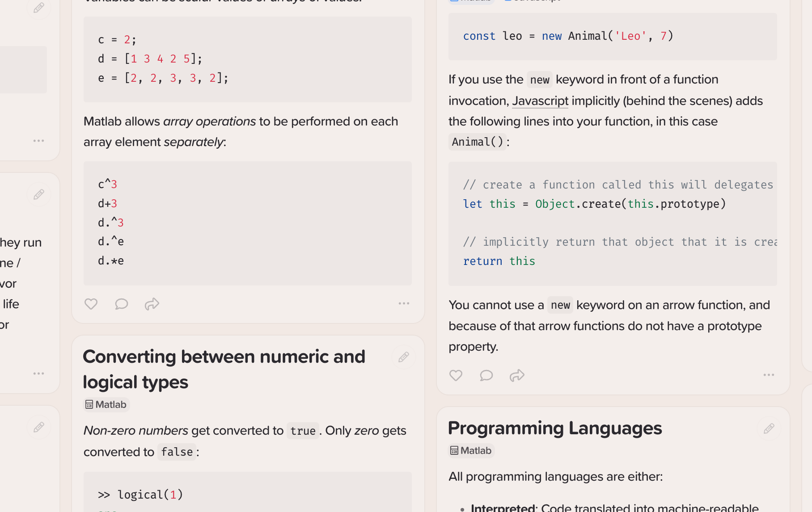The width and height of the screenshot is (812, 512).
Task: Click the inline 'new' code in 'You cannot use a'
Action: pyautogui.click(x=560, y=305)
